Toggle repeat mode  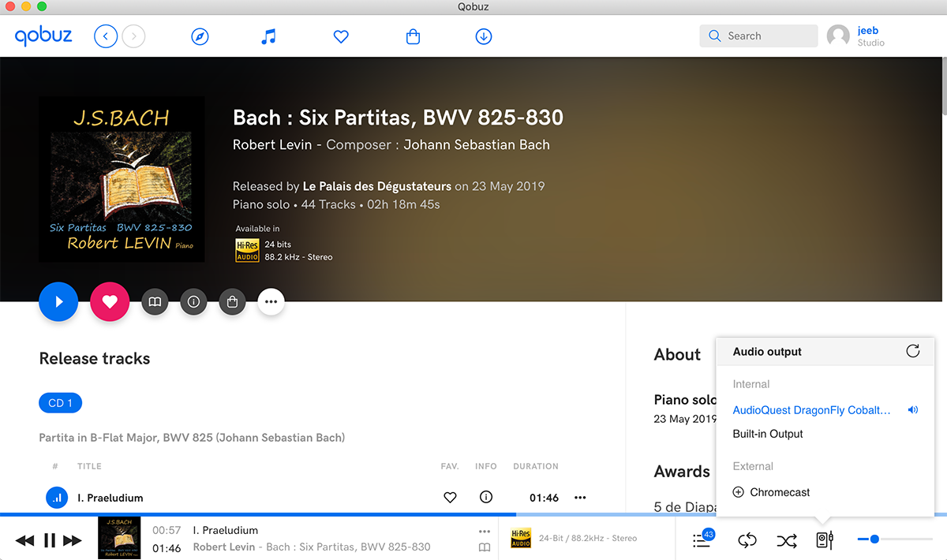[747, 540]
